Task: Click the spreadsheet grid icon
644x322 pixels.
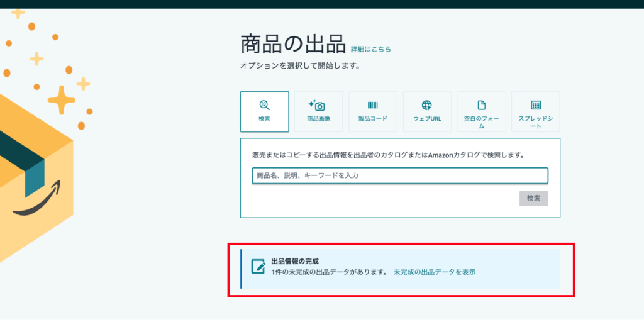Action: [536, 105]
